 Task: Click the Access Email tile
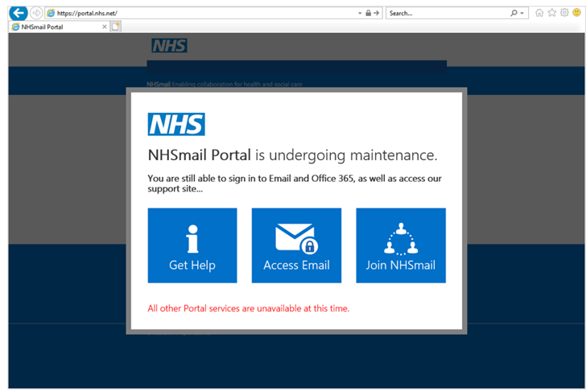point(296,246)
